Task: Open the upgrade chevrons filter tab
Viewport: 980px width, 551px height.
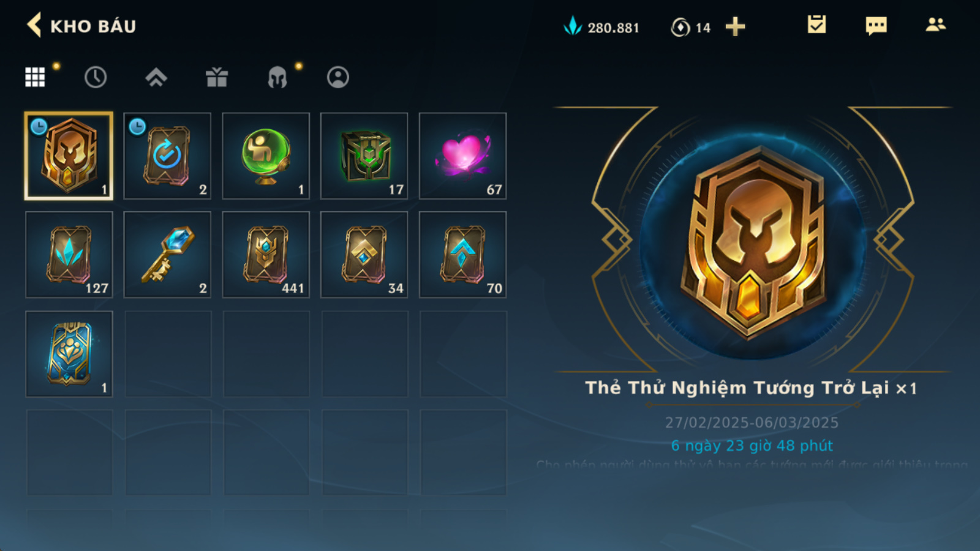Action: (156, 77)
